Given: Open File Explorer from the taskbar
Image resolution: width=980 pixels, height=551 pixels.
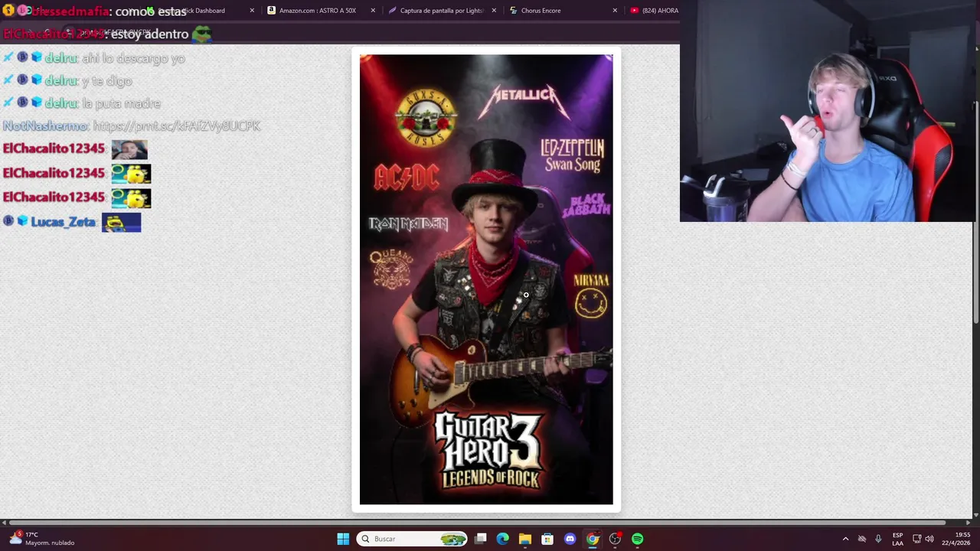Looking at the screenshot, I should pyautogui.click(x=524, y=539).
